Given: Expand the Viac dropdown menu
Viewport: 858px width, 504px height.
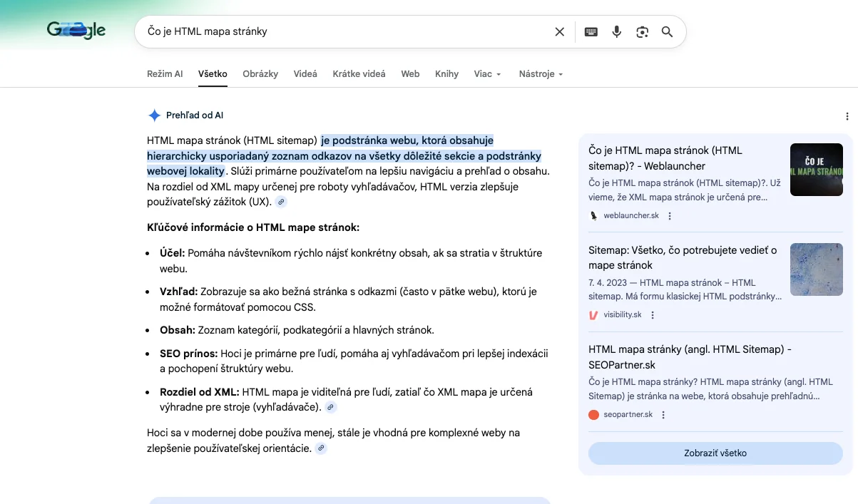Looking at the screenshot, I should click(x=487, y=73).
